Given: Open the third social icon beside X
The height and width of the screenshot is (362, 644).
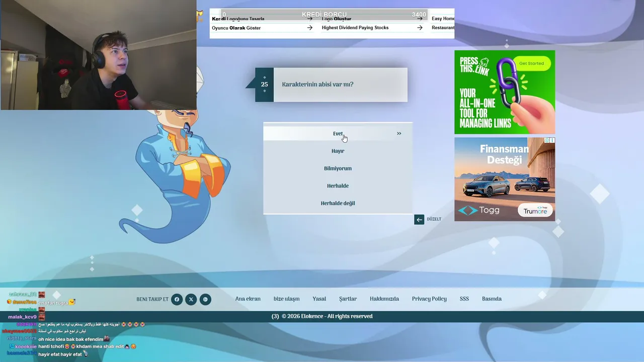Looking at the screenshot, I should point(205,300).
